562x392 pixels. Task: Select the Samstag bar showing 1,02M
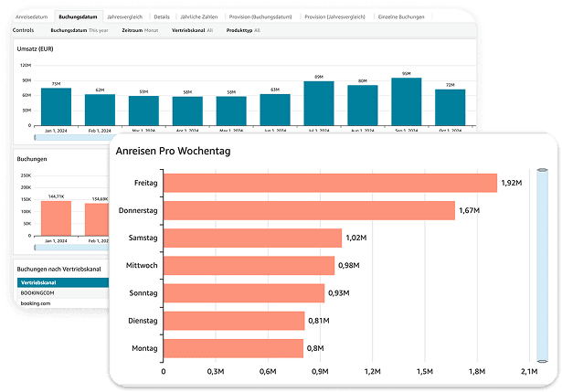(252, 238)
